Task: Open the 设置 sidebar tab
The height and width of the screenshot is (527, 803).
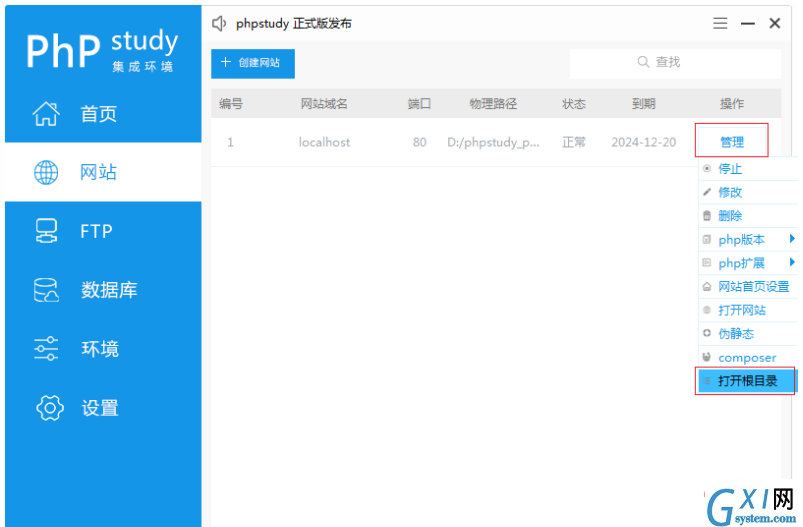Action: (103, 408)
